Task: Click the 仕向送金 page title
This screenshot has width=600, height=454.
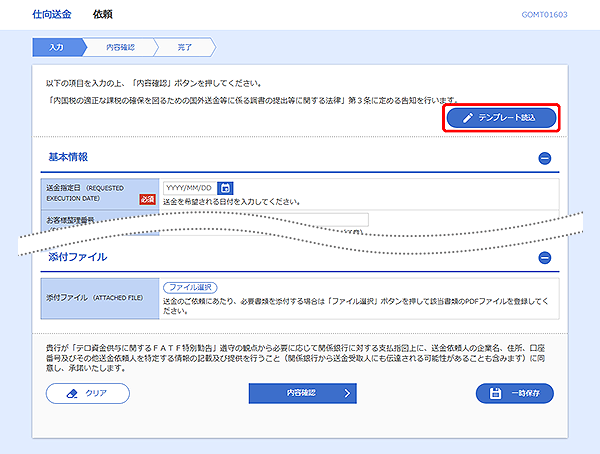Action: pyautogui.click(x=52, y=15)
